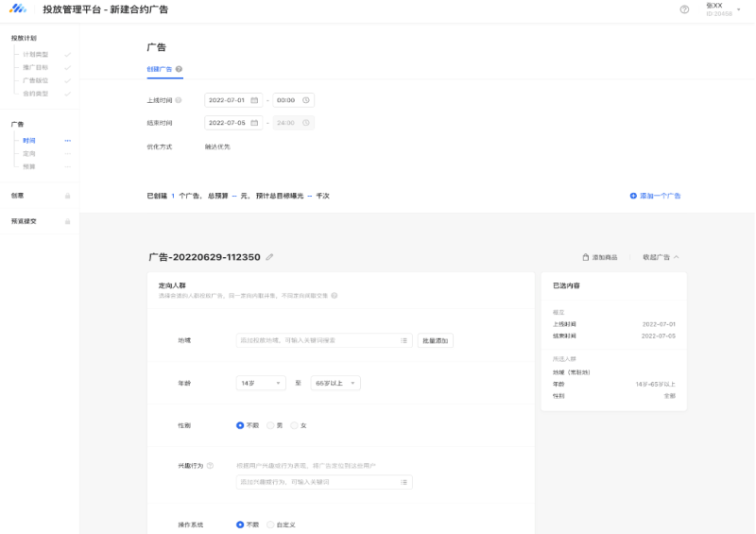756x534 pixels.
Task: Select 预算 in the 广告 section
Action: 29,167
